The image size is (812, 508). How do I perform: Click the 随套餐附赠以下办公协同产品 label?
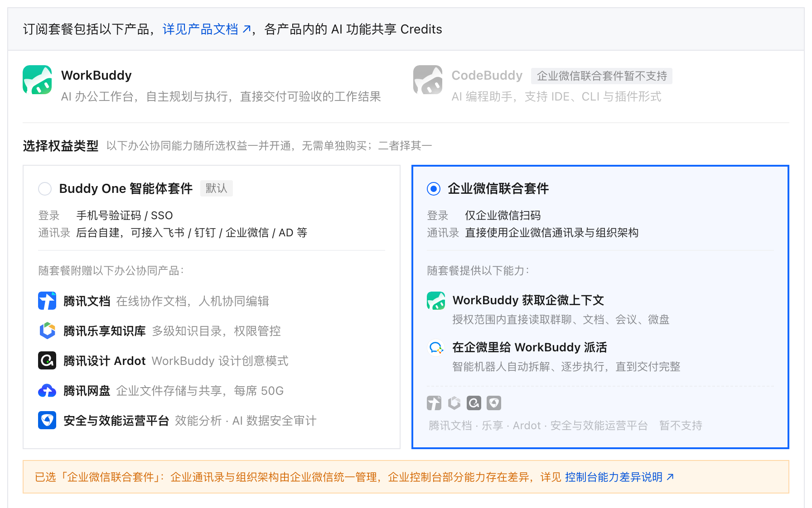(x=111, y=270)
